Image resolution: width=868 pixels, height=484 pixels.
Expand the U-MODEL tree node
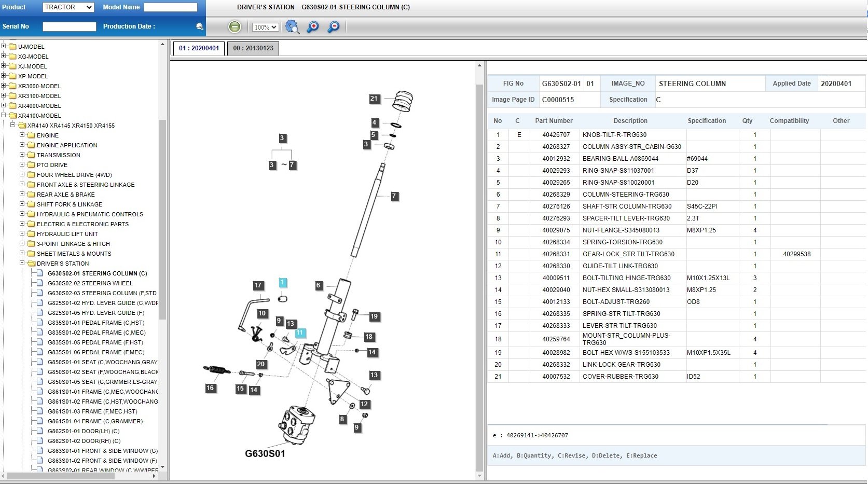pyautogui.click(x=4, y=46)
